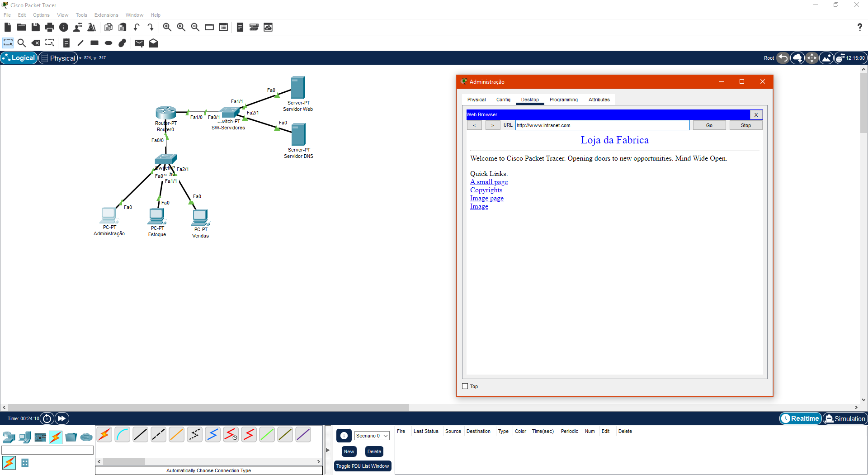Delete the current scenario
The width and height of the screenshot is (868, 475).
[374, 451]
